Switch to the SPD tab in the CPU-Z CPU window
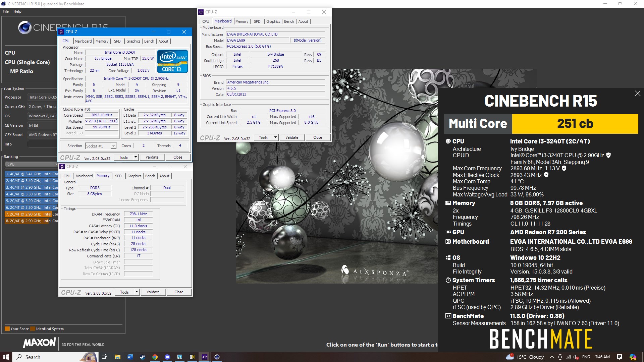Viewport: 644px width, 362px height. click(117, 41)
